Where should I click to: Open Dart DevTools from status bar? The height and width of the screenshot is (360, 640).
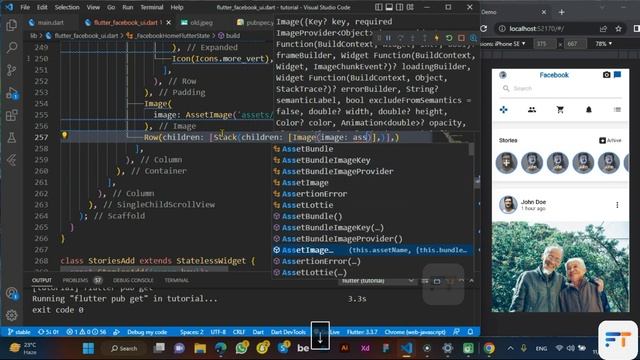coord(288,332)
